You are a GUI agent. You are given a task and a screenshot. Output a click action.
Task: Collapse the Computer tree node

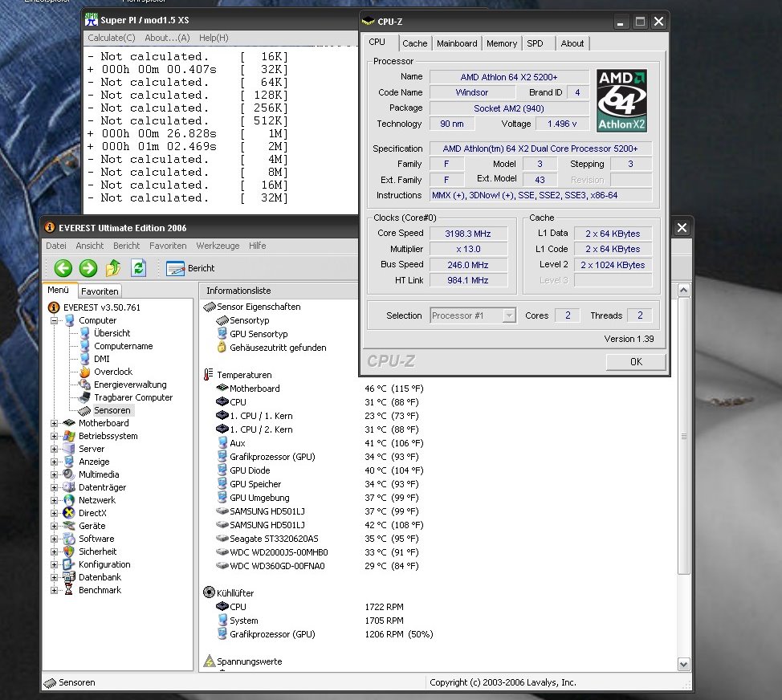pyautogui.click(x=55, y=320)
